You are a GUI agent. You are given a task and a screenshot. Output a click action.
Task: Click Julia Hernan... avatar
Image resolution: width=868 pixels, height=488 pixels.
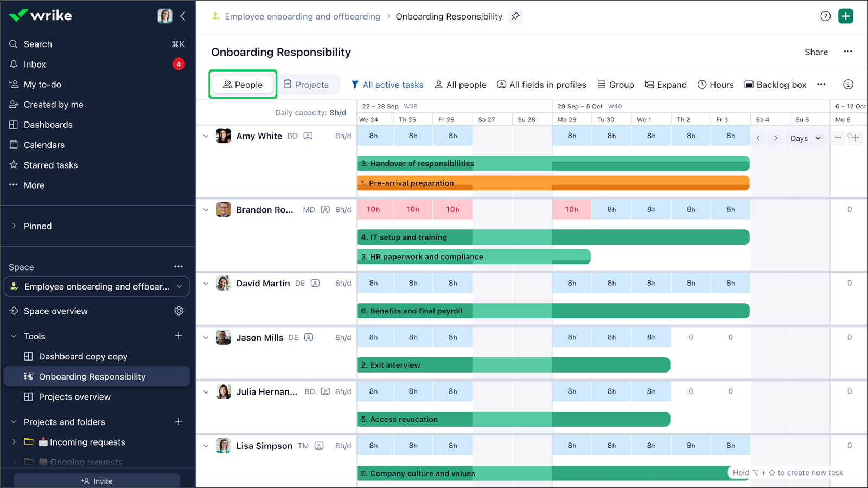tap(224, 391)
